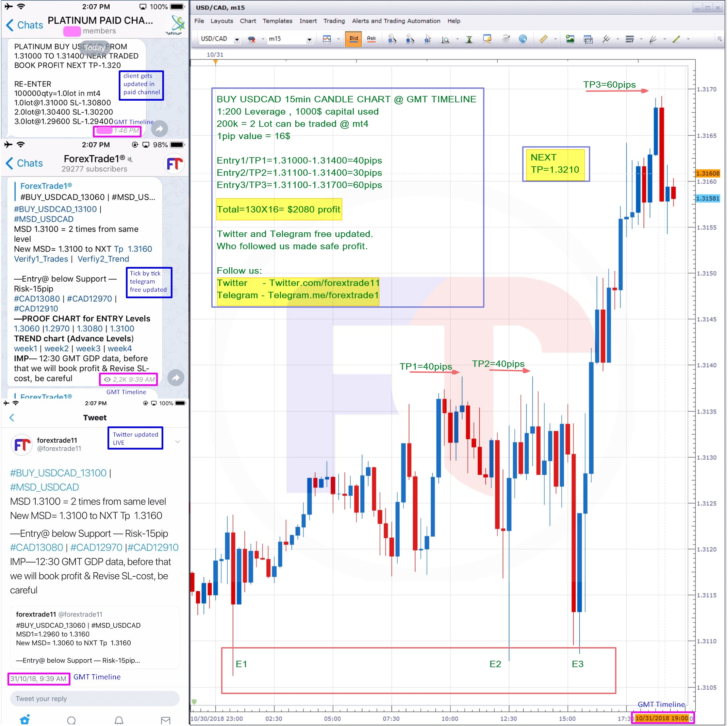
Task: Click the 1.31608 orange price marker
Action: coord(707,173)
